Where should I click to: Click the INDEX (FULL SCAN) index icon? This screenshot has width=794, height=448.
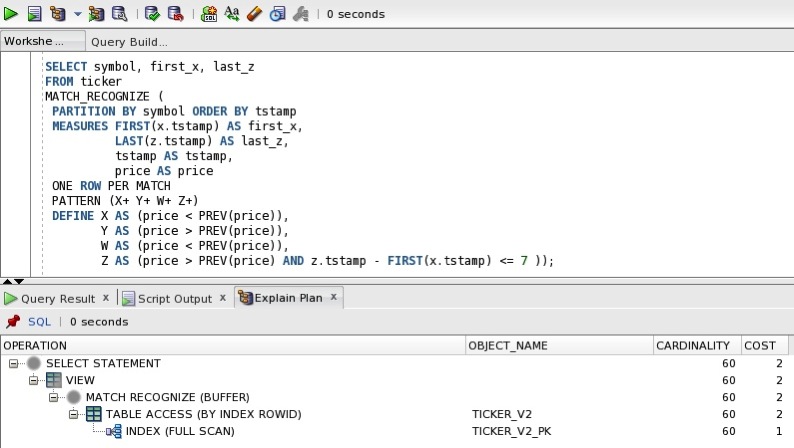click(x=114, y=431)
